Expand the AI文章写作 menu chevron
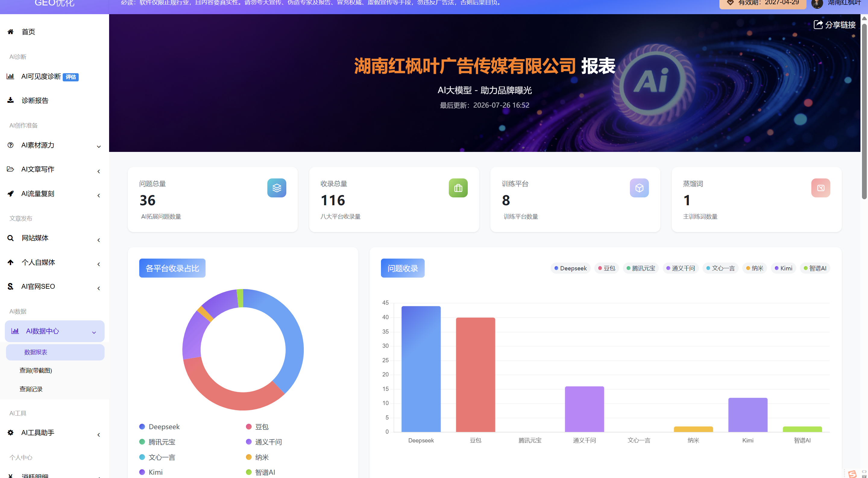Screen dimensions: 868x478 click(x=99, y=171)
